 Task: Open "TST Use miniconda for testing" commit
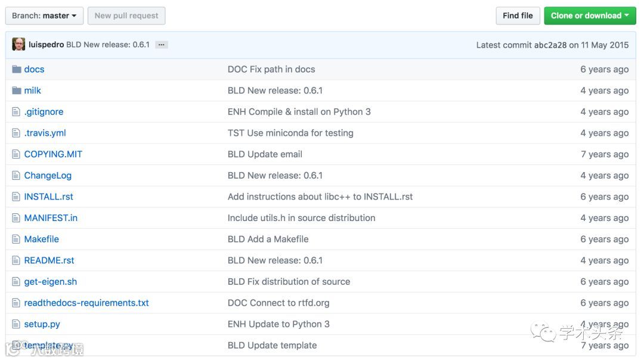290,133
